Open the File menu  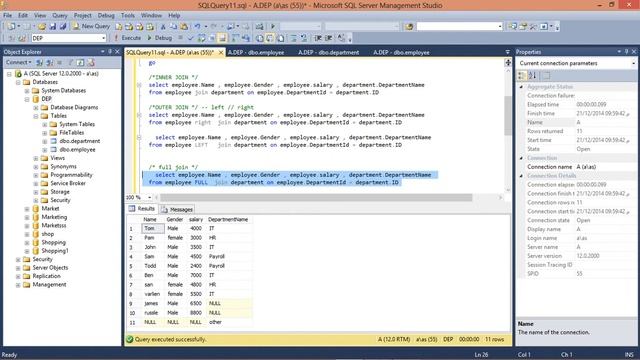(7, 16)
